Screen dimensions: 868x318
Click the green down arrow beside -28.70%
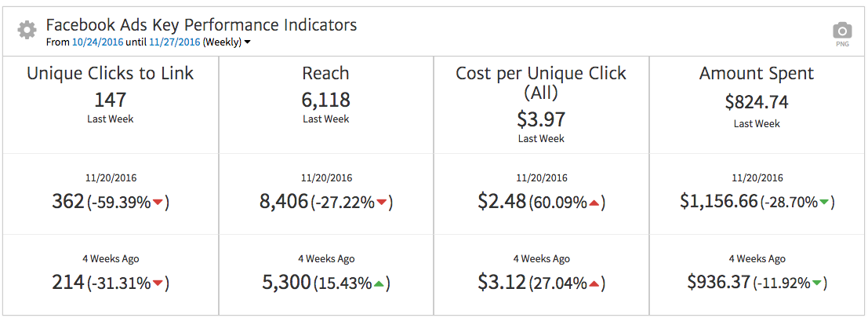(x=823, y=203)
